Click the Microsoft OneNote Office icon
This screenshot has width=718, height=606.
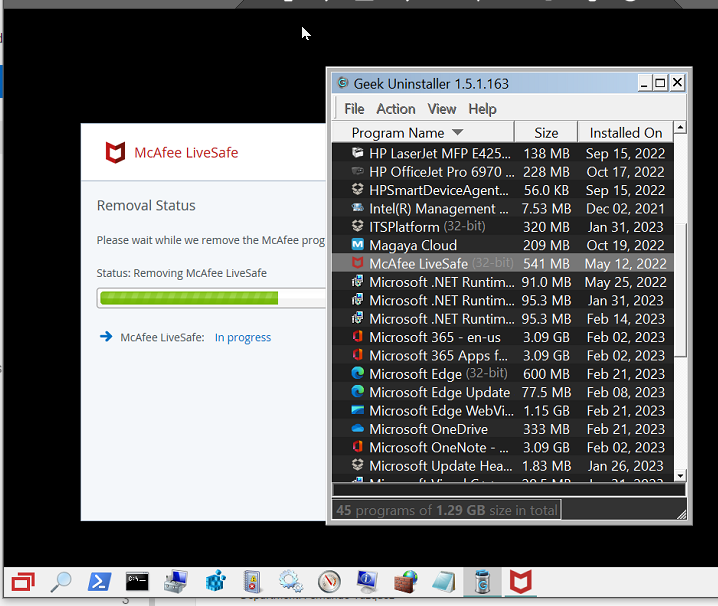click(x=357, y=447)
